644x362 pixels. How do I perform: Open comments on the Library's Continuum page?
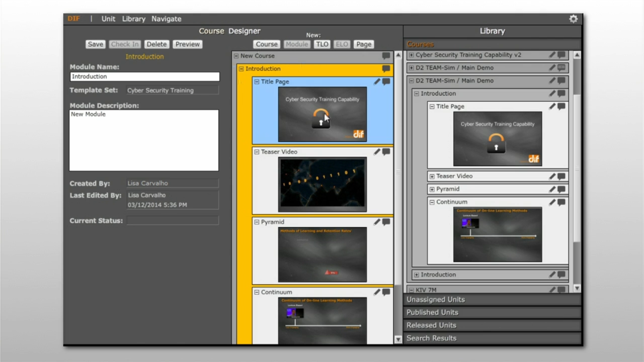[x=561, y=202]
